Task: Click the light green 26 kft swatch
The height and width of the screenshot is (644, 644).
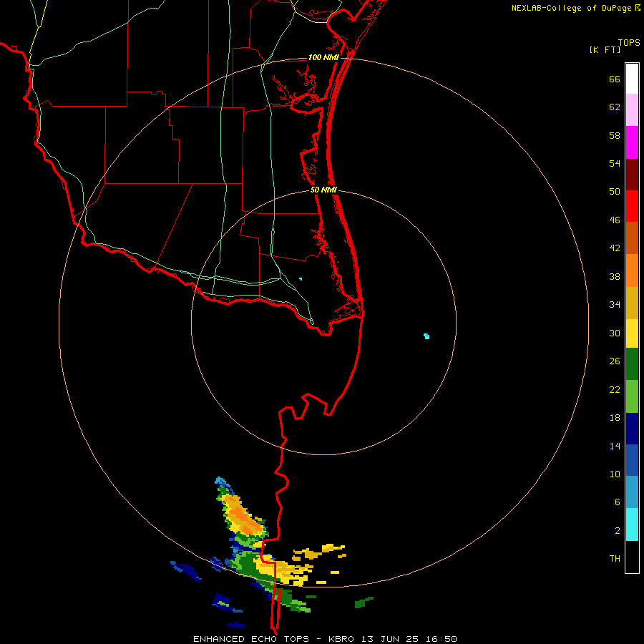Action: (x=632, y=396)
